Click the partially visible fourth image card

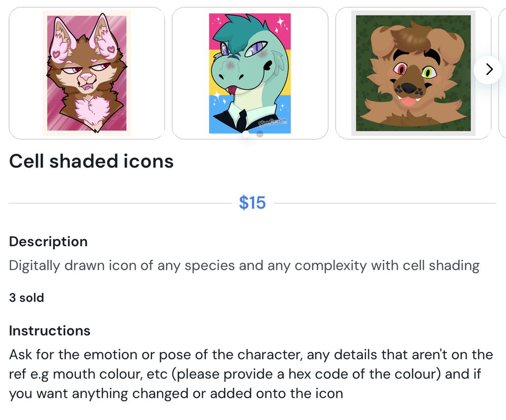(x=502, y=73)
